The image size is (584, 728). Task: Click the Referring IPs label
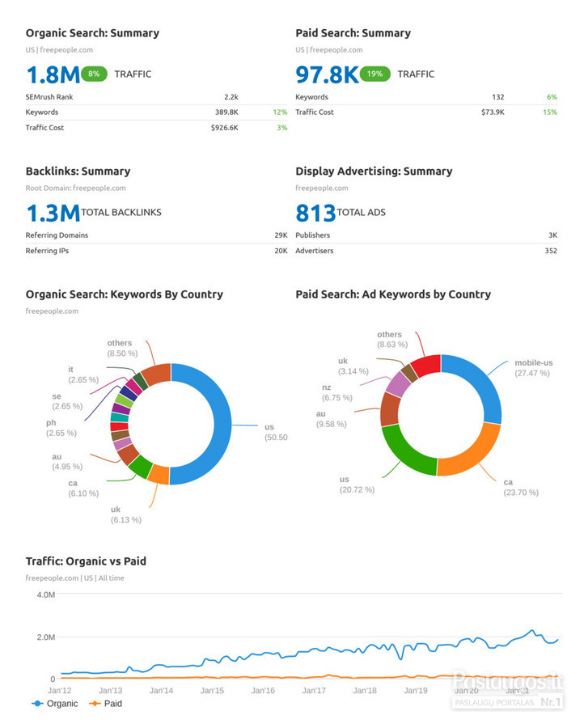[x=47, y=251]
